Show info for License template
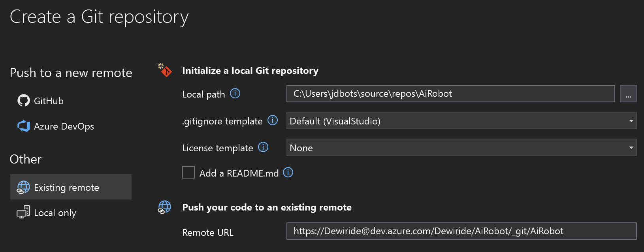Screen dimensions: 644x252 263,147
